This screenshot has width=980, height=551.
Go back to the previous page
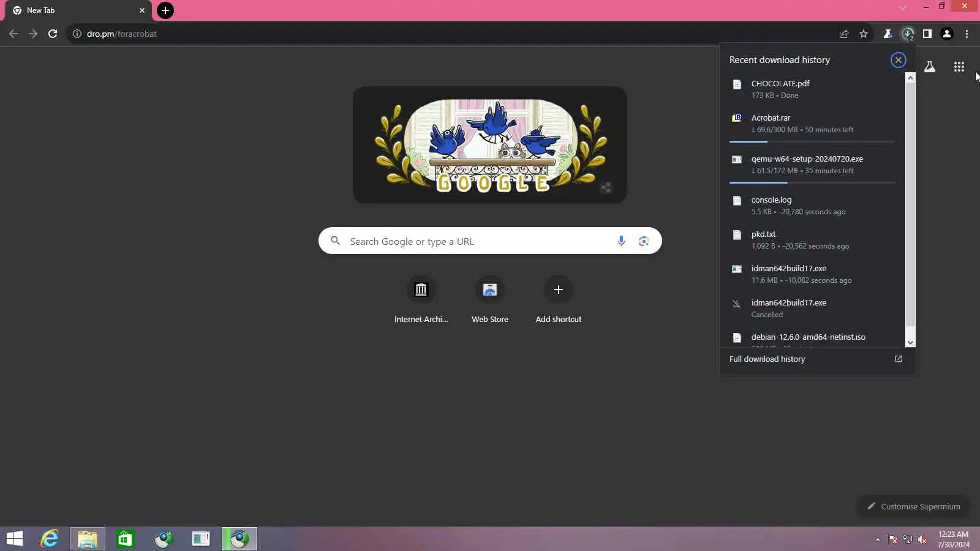13,34
